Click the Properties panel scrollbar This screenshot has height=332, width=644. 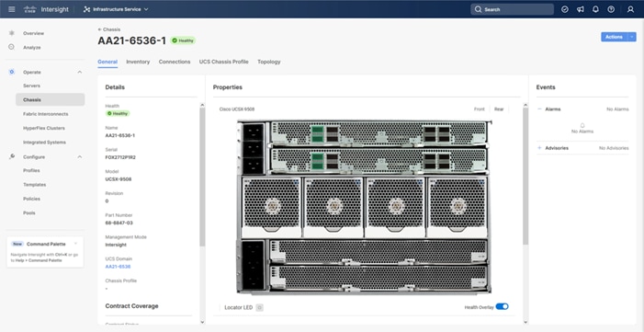coord(525,177)
